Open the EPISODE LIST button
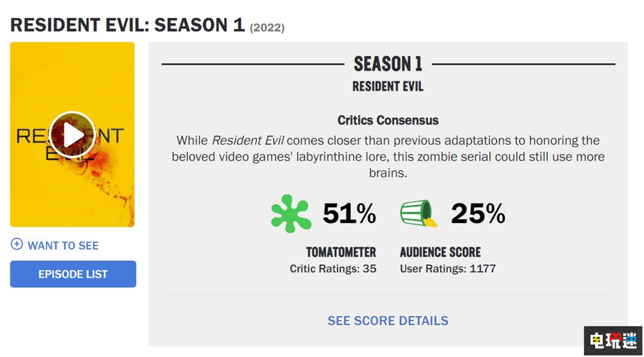The image size is (644, 357). pyautogui.click(x=73, y=274)
